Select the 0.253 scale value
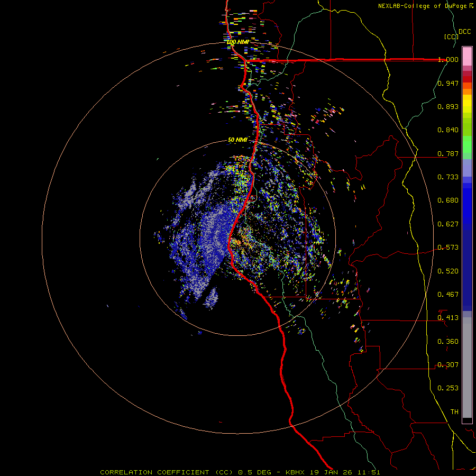This screenshot has width=476, height=476. tap(448, 388)
